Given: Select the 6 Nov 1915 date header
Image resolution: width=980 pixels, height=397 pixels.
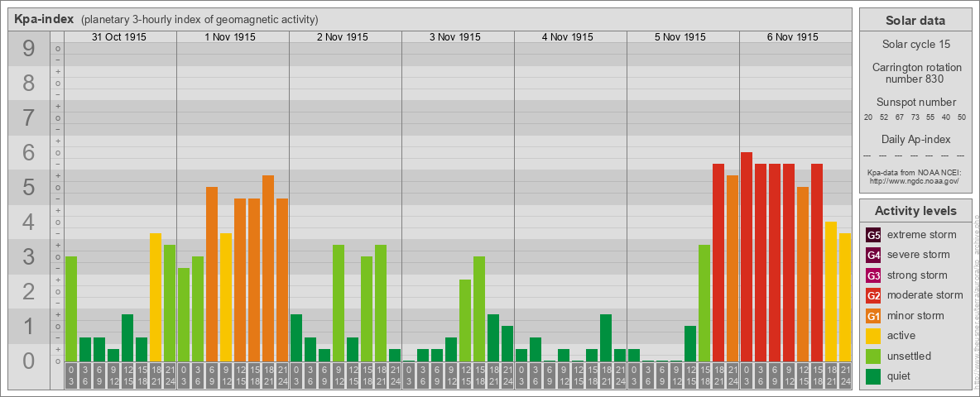Looking at the screenshot, I should point(794,37).
